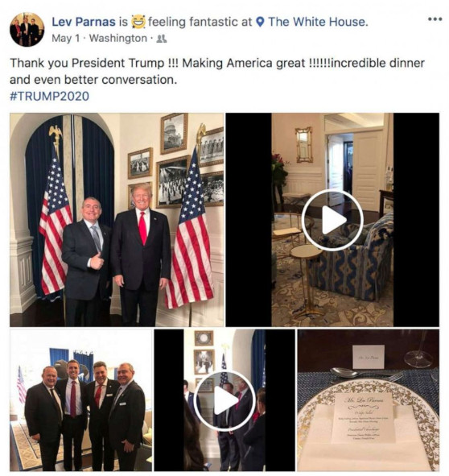
Task: Play the living room video
Action: click(332, 220)
